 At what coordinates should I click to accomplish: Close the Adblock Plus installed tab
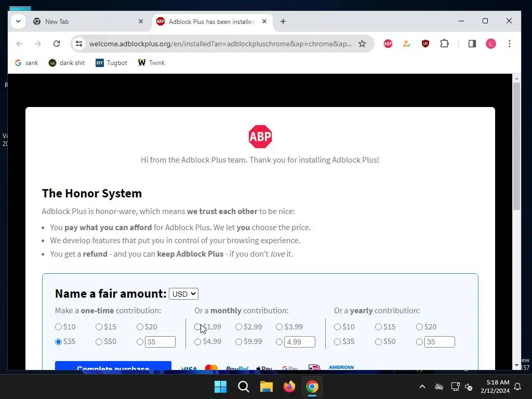coord(264,21)
